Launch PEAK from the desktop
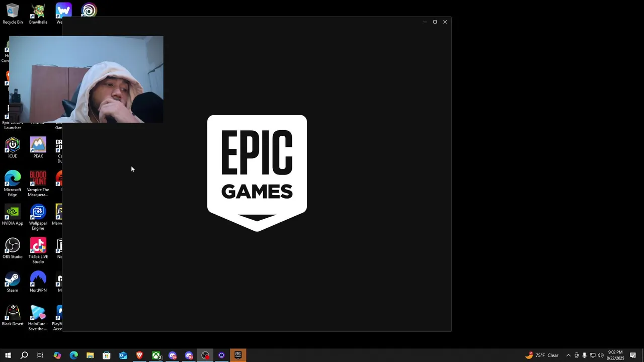Viewport: 644px width, 362px height. pyautogui.click(x=38, y=148)
